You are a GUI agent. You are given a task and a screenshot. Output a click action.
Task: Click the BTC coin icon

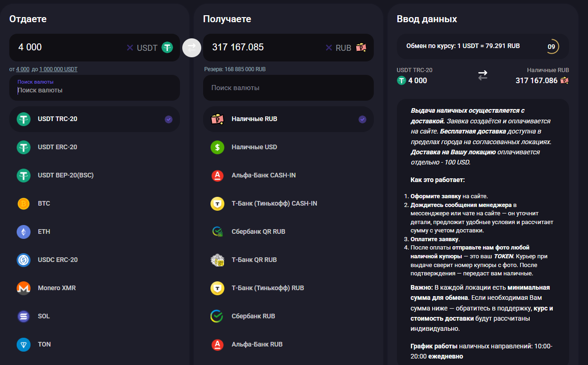pos(24,203)
